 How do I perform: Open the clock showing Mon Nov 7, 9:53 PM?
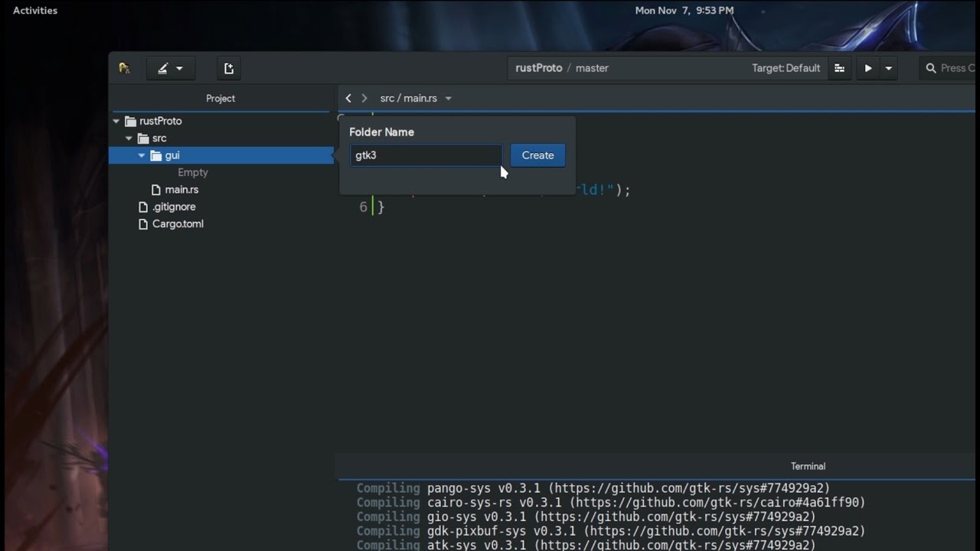click(684, 11)
